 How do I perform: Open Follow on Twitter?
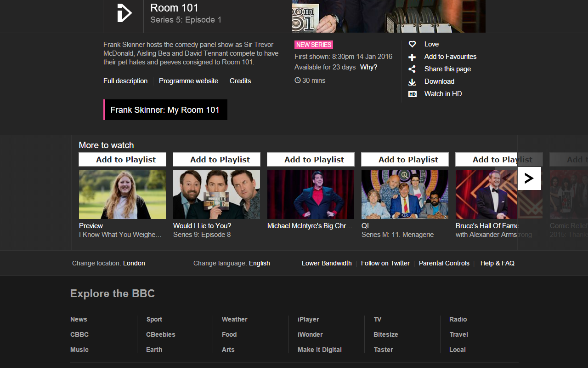point(385,263)
